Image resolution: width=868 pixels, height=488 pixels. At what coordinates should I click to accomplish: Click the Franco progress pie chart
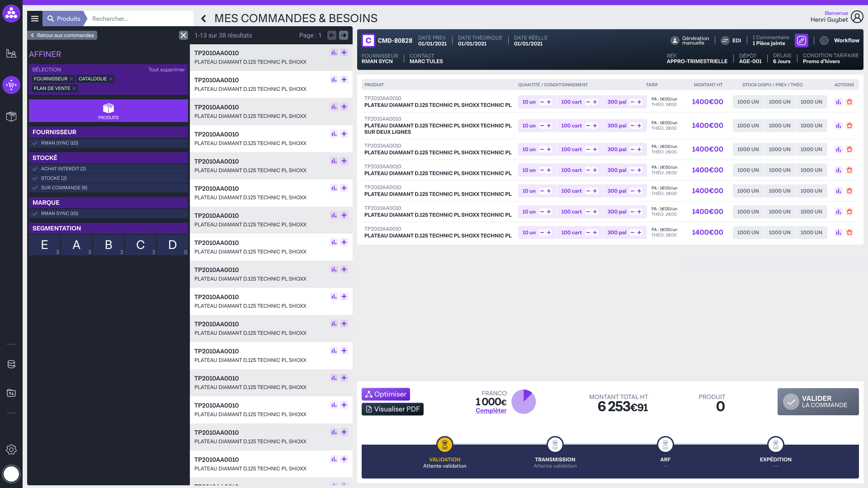[524, 402]
